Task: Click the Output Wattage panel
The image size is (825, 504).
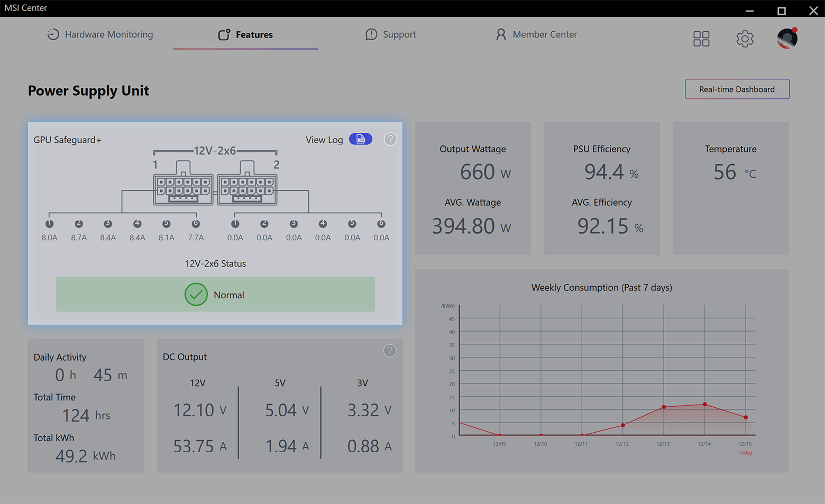Action: pyautogui.click(x=472, y=188)
